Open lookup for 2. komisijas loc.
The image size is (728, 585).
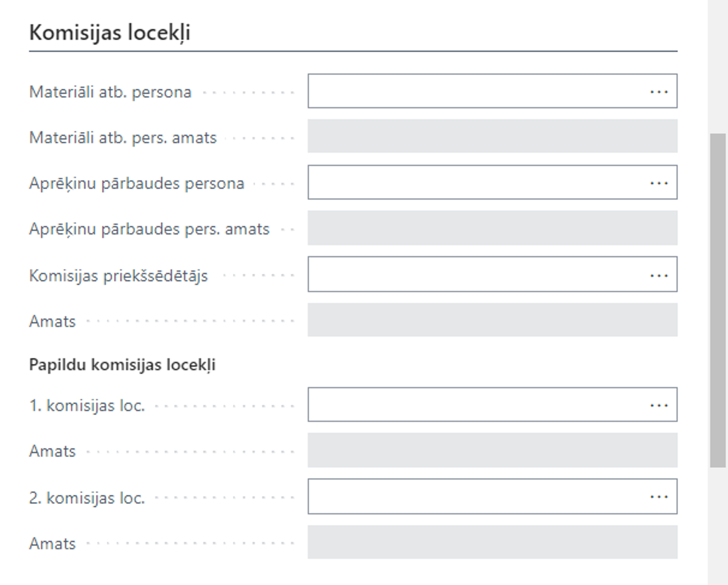(659, 497)
